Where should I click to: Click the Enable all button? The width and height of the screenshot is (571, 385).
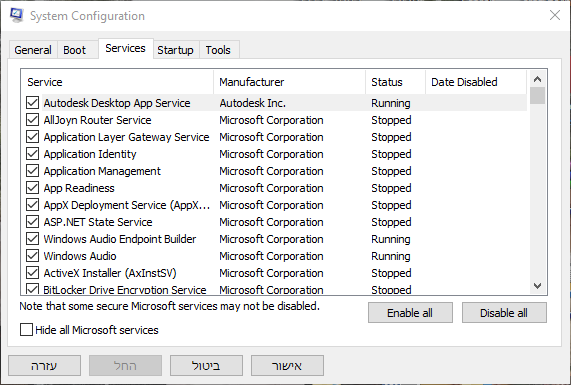[410, 313]
